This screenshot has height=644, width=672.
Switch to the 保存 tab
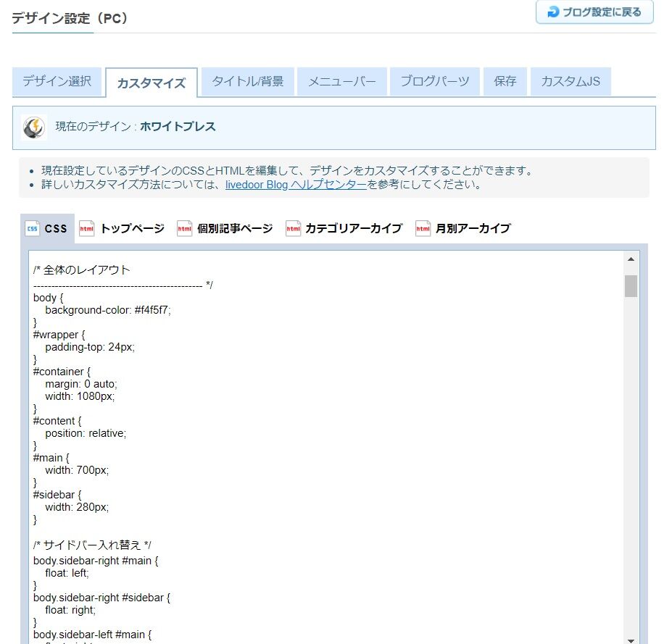pyautogui.click(x=505, y=82)
